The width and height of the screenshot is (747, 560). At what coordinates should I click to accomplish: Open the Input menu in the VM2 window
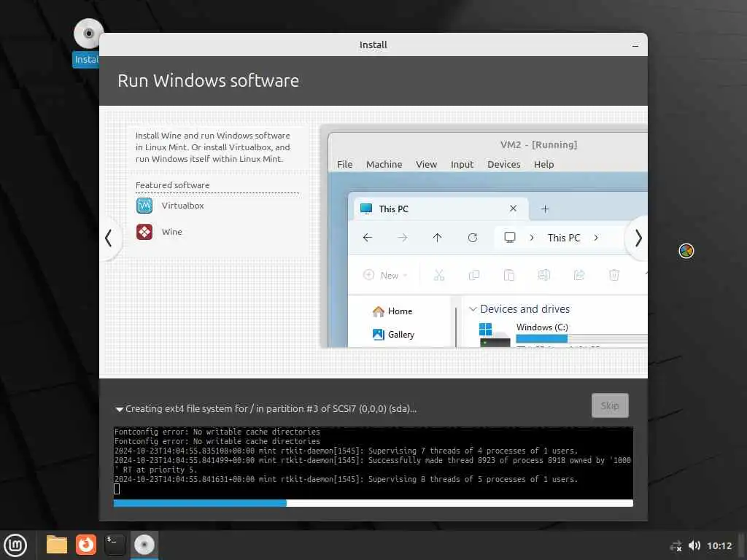pyautogui.click(x=462, y=164)
